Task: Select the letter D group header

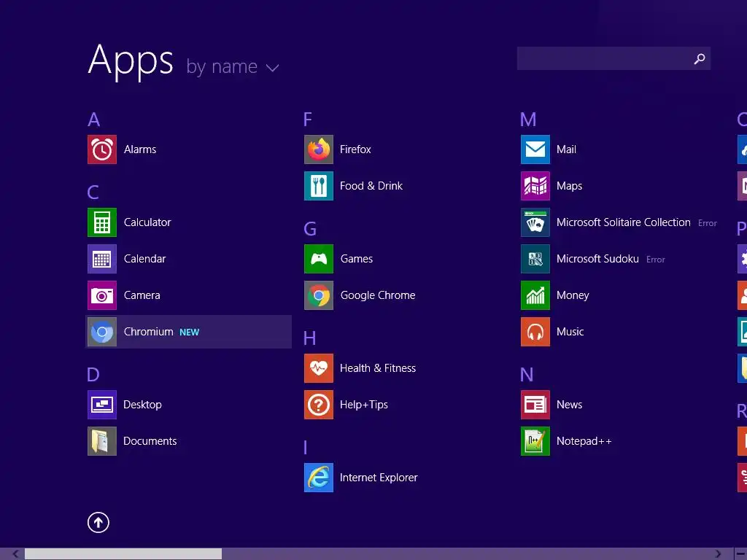Action: (x=93, y=375)
